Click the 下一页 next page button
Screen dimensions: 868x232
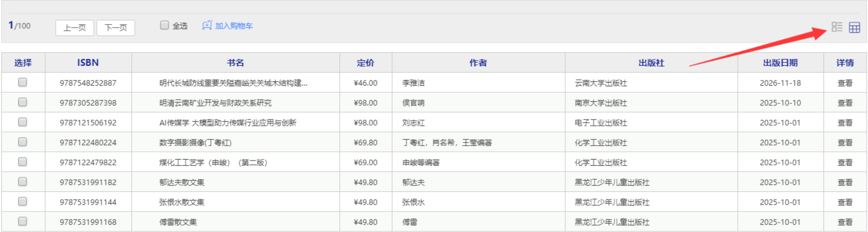click(x=116, y=27)
